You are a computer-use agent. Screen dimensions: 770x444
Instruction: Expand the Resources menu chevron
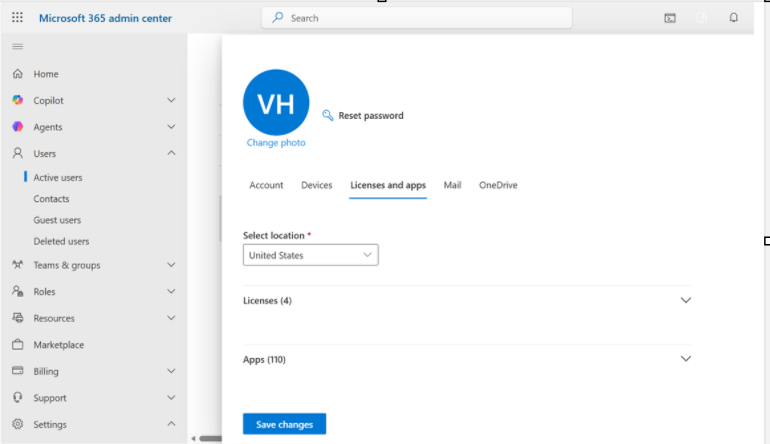pos(171,318)
